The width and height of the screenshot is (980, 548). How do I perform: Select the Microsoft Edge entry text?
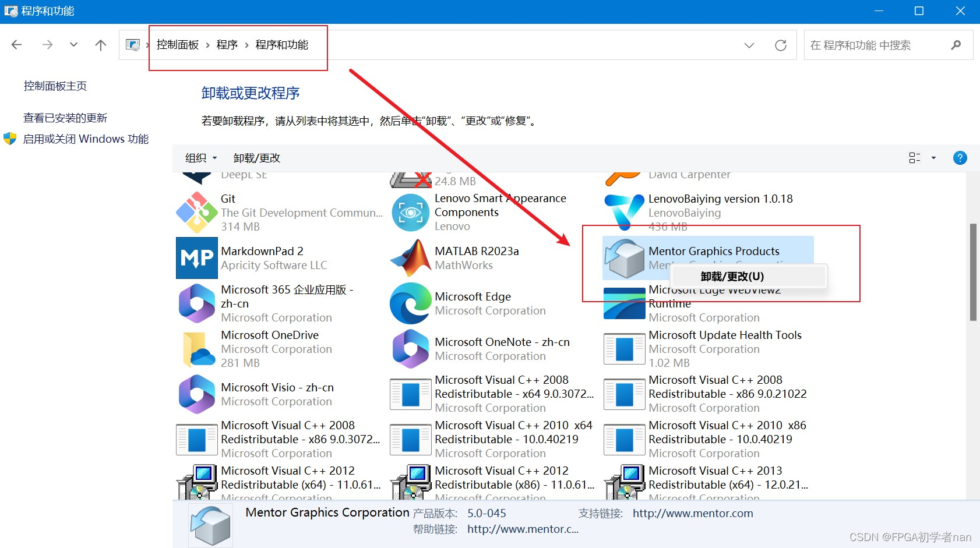pyautogui.click(x=473, y=296)
